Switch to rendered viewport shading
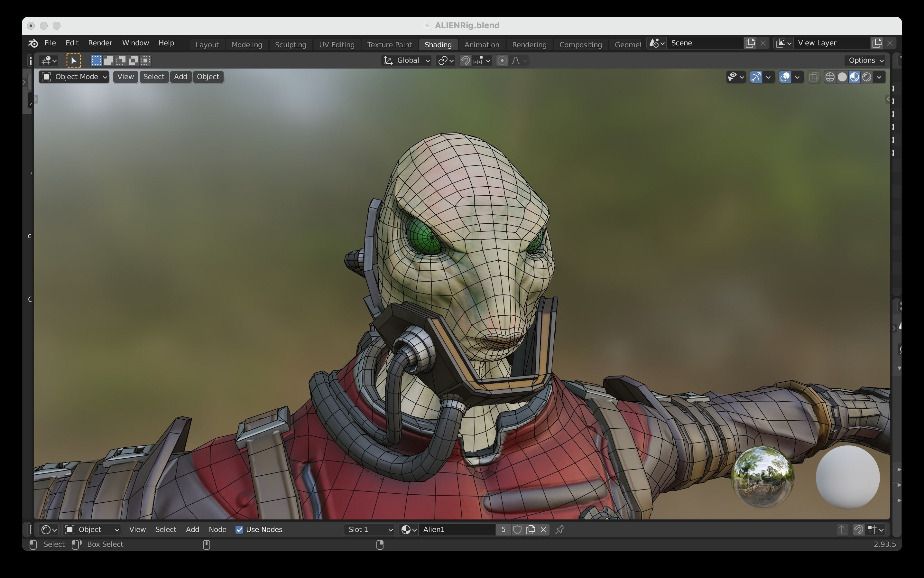924x578 pixels. pyautogui.click(x=867, y=77)
